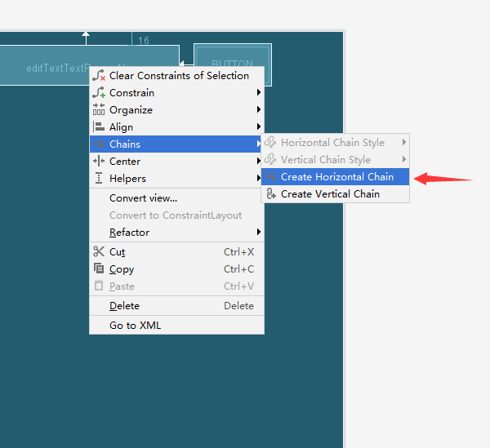Viewport: 490px width, 448px height.
Task: Expand the Organize submenu arrow
Action: (259, 110)
